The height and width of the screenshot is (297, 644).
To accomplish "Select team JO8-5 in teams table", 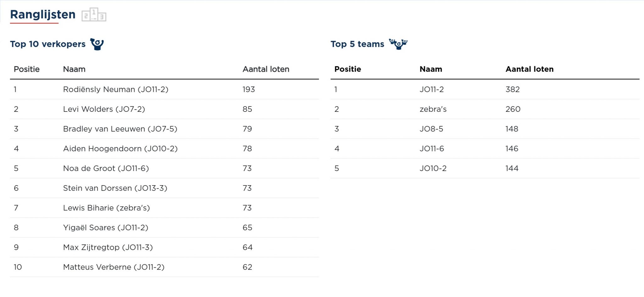I will coord(431,129).
